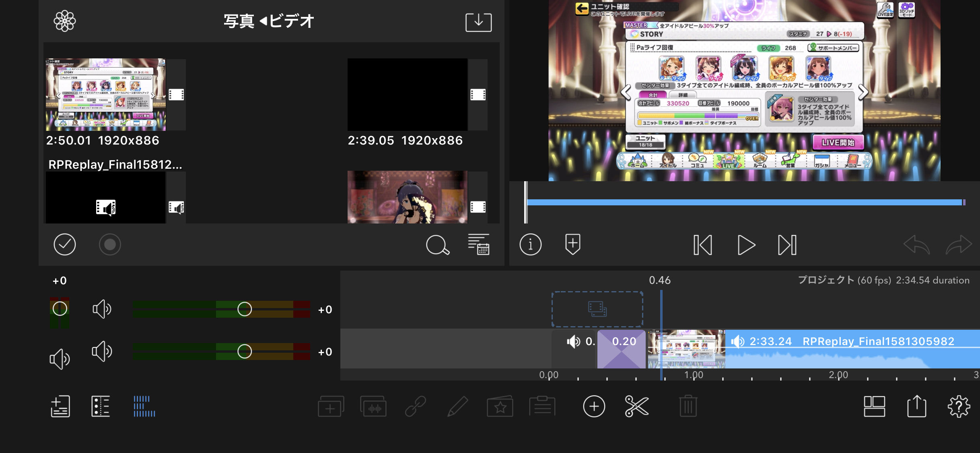Open the 写真 ◂ビデオ media source selector

coord(268,21)
